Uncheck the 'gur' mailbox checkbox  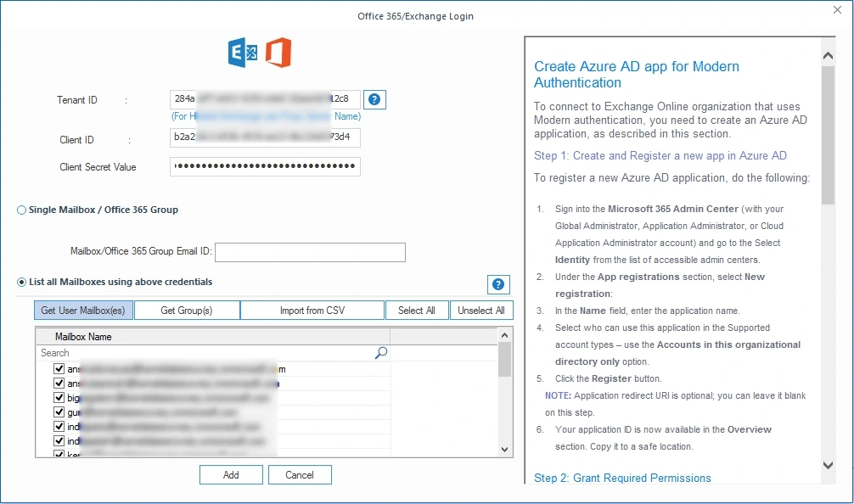59,412
